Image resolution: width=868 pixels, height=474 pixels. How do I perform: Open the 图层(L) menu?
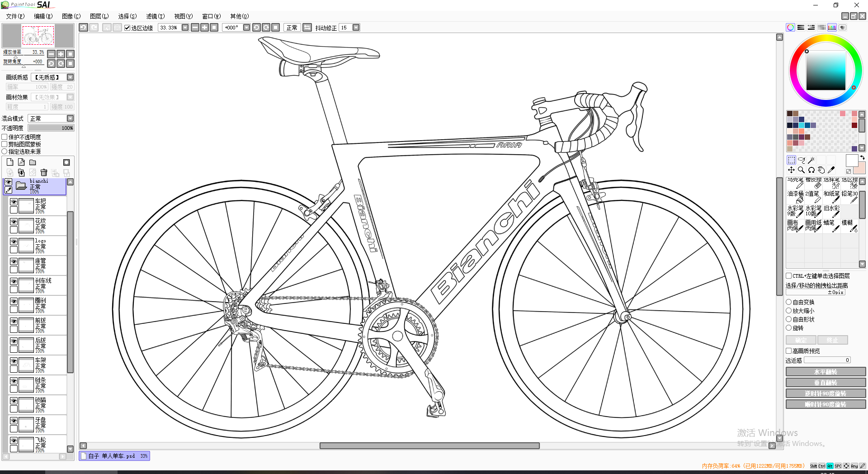pos(99,16)
